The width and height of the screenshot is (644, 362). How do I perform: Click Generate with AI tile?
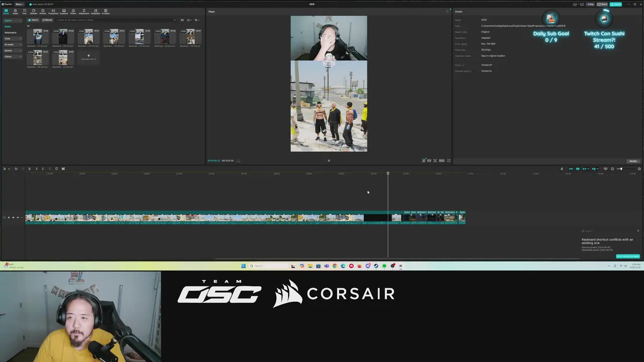pyautogui.click(x=89, y=57)
